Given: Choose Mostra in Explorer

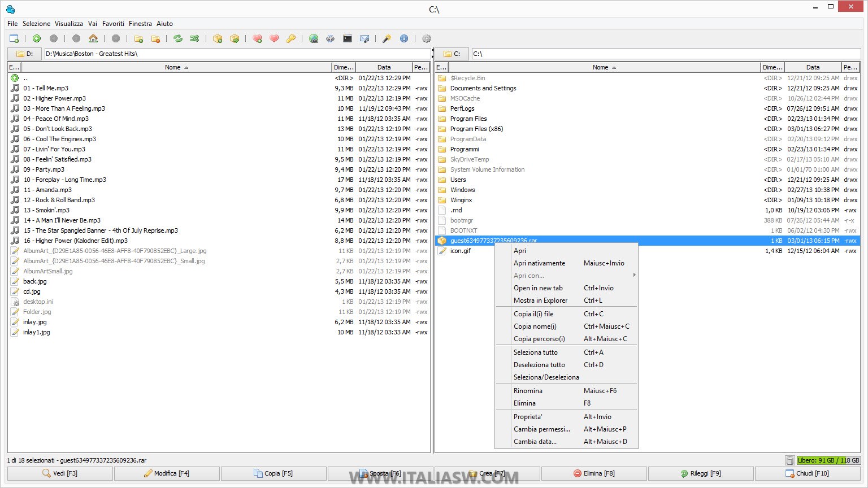Looking at the screenshot, I should tap(566, 300).
